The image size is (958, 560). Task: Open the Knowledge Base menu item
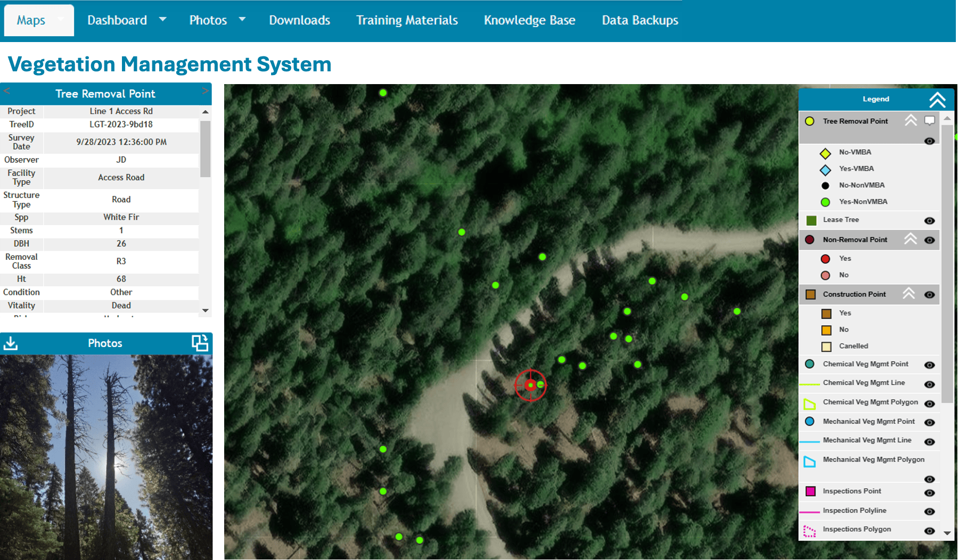click(529, 20)
